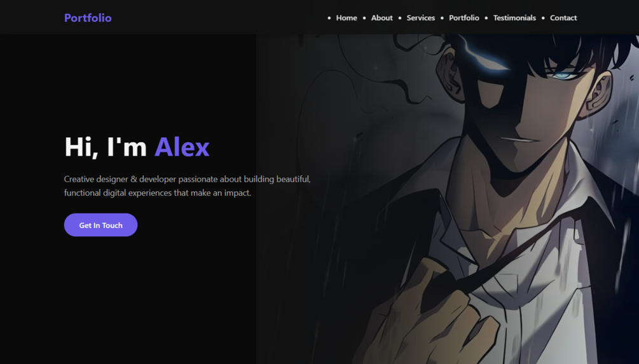Click the bullet dot before Home
This screenshot has width=639, height=364.
pyautogui.click(x=329, y=18)
